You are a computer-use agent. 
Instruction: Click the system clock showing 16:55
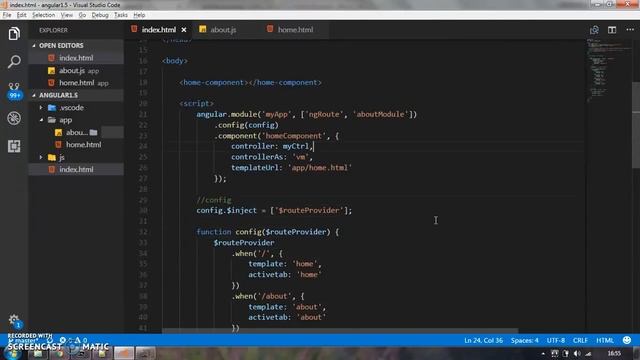coord(614,353)
